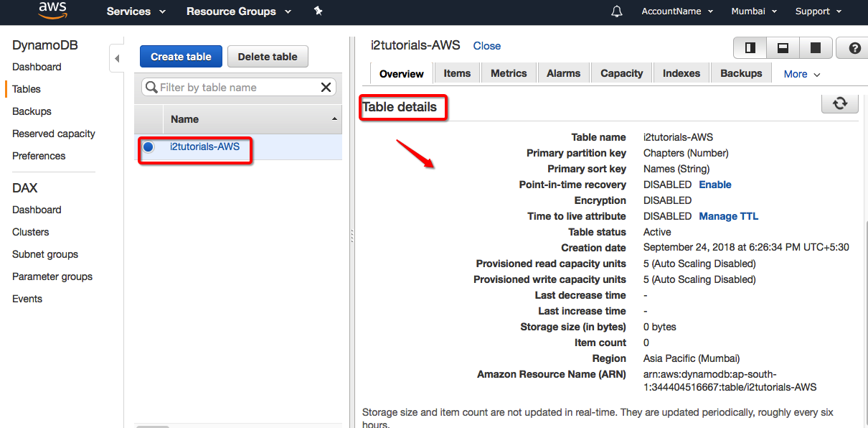Click the AWS logo home icon
This screenshot has height=428, width=868.
pos(52,11)
